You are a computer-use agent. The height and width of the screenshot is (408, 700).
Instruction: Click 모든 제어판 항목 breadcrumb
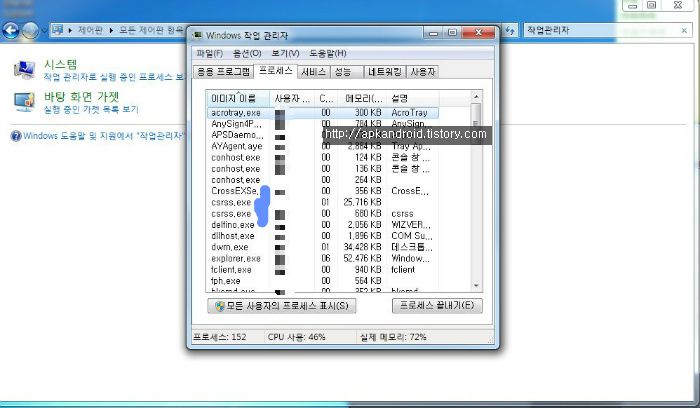[x=151, y=30]
